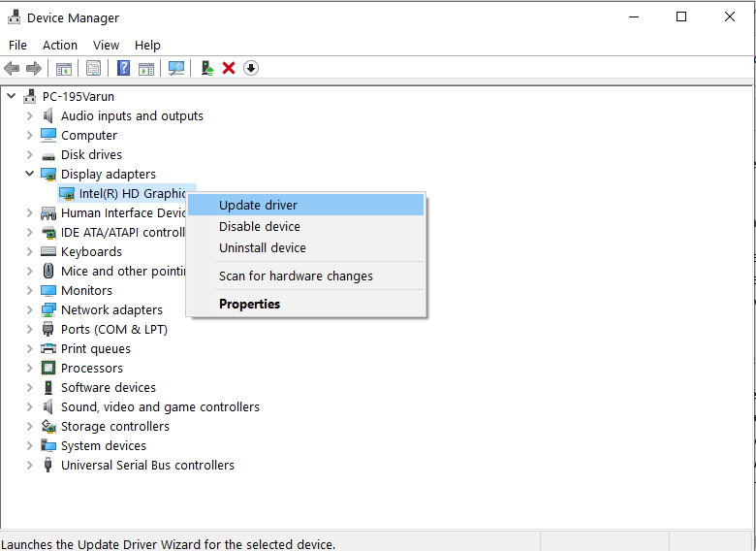Open the blue Help question-mark icon
The height and width of the screenshot is (551, 756).
point(123,68)
